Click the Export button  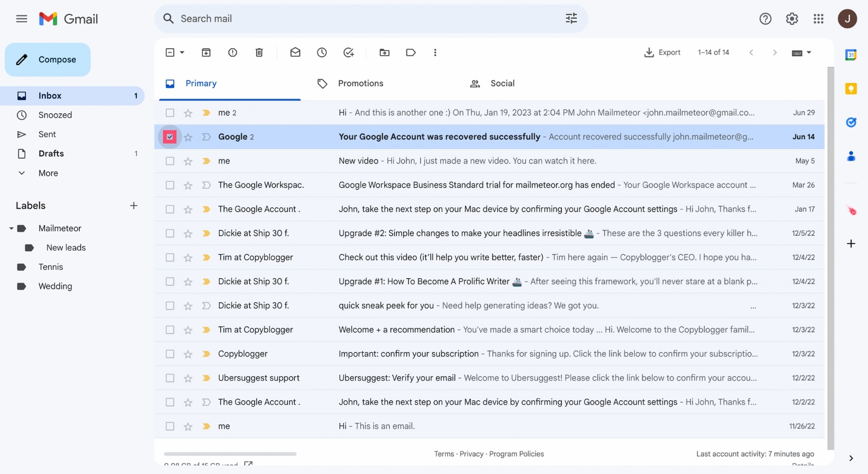pyautogui.click(x=662, y=53)
